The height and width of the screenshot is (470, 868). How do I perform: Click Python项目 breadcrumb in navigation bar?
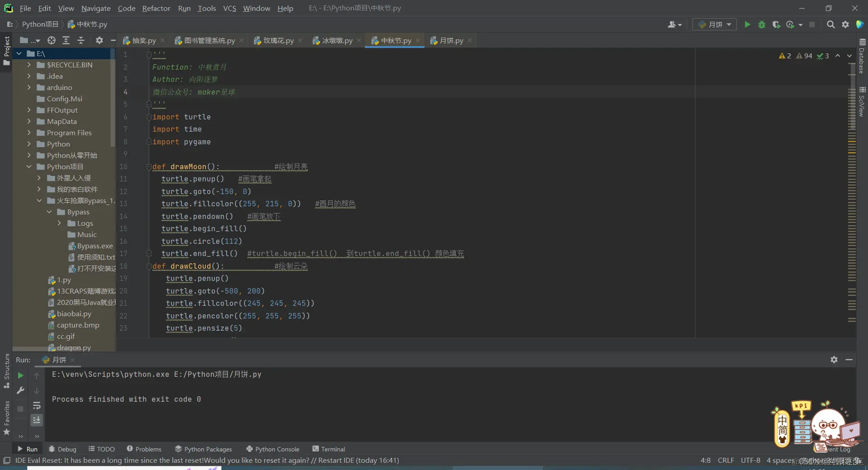click(x=40, y=24)
